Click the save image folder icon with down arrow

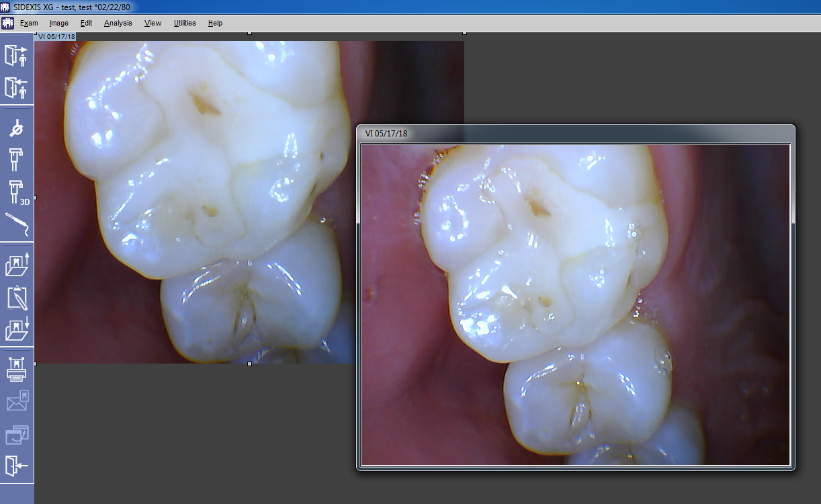click(x=17, y=329)
